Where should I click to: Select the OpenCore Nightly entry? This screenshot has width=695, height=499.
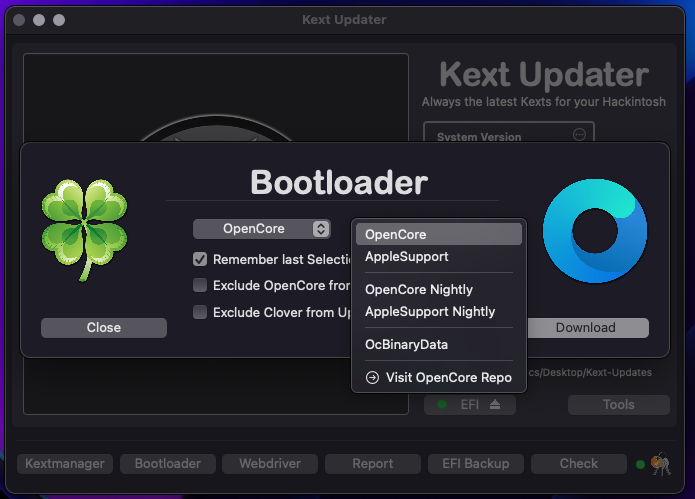point(439,289)
